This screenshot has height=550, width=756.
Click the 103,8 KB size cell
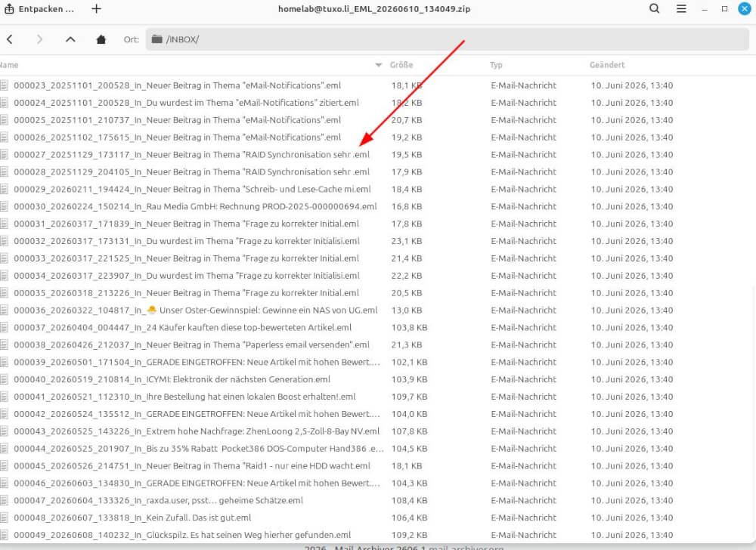[409, 328]
